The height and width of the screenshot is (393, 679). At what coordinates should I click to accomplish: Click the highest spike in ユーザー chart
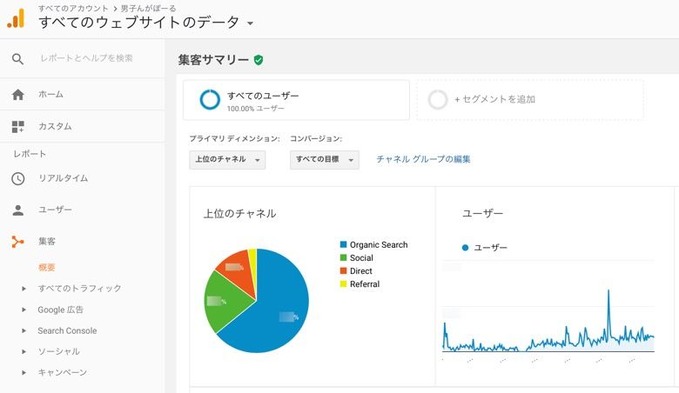point(608,291)
